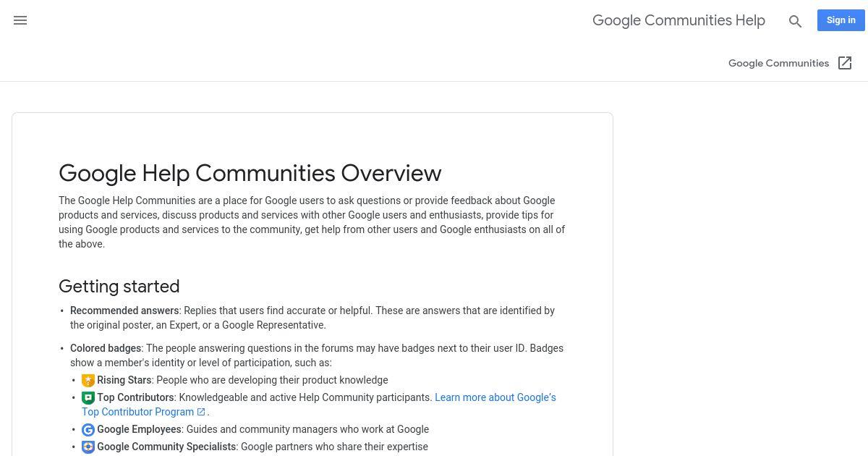Click the Rising Stars orange badge icon

pos(88,381)
